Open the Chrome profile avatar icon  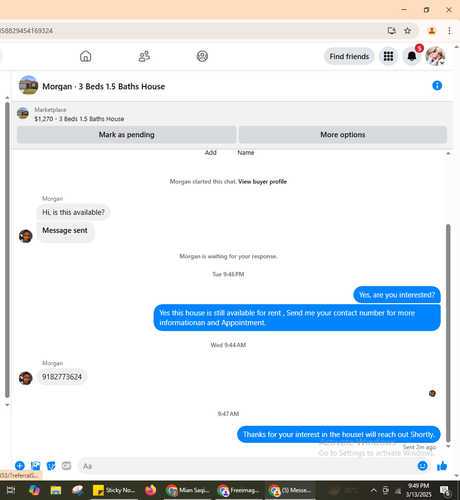[432, 31]
